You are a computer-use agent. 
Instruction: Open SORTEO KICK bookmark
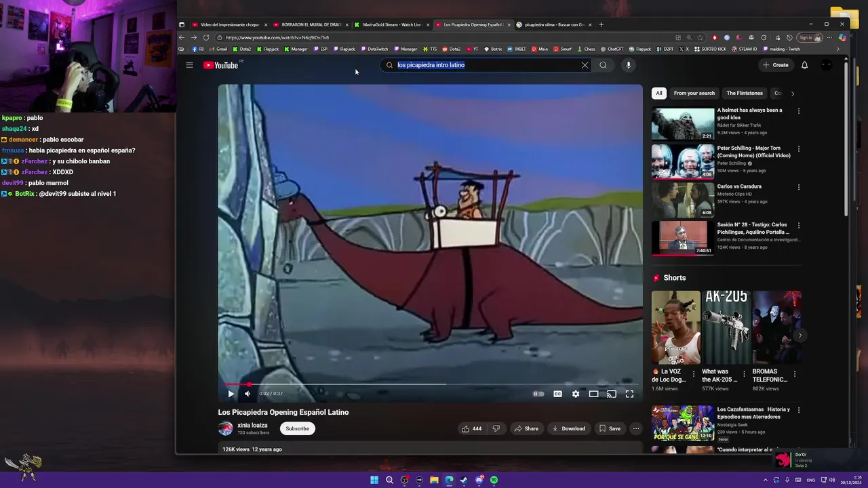click(709, 49)
